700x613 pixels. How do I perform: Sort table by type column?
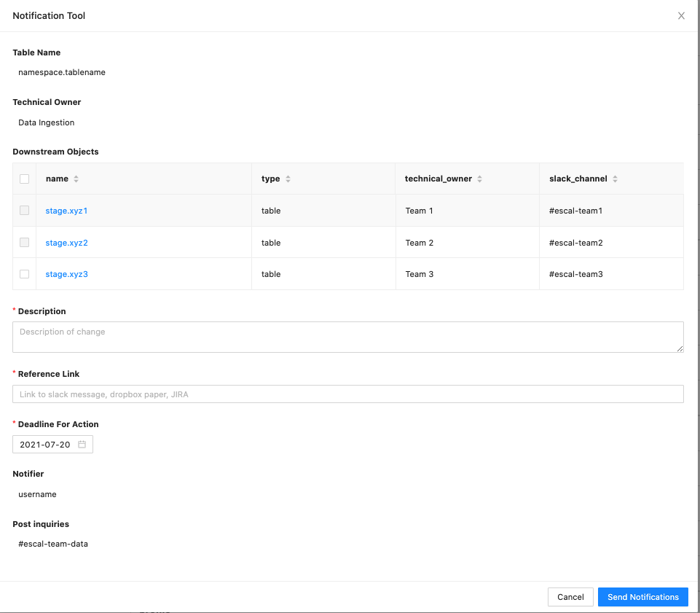click(x=288, y=179)
